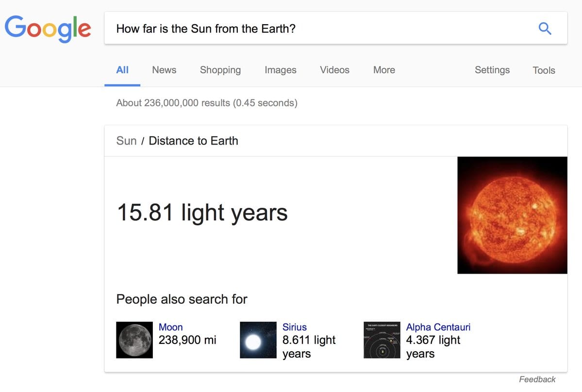
Task: Follow the Moon link
Action: (x=170, y=327)
